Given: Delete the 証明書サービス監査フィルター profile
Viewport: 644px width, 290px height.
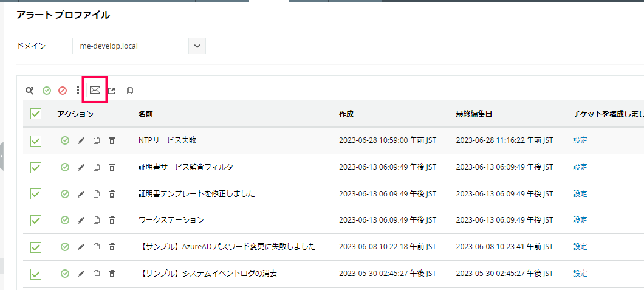Looking at the screenshot, I should tap(112, 167).
